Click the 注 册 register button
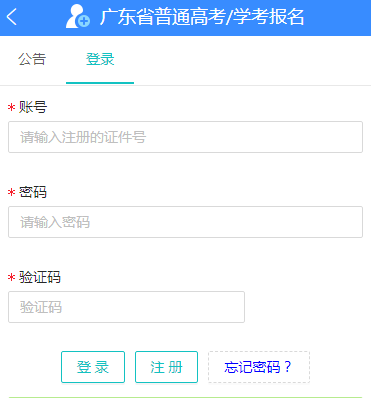Screen dimensions: 371x398 [x=166, y=367]
